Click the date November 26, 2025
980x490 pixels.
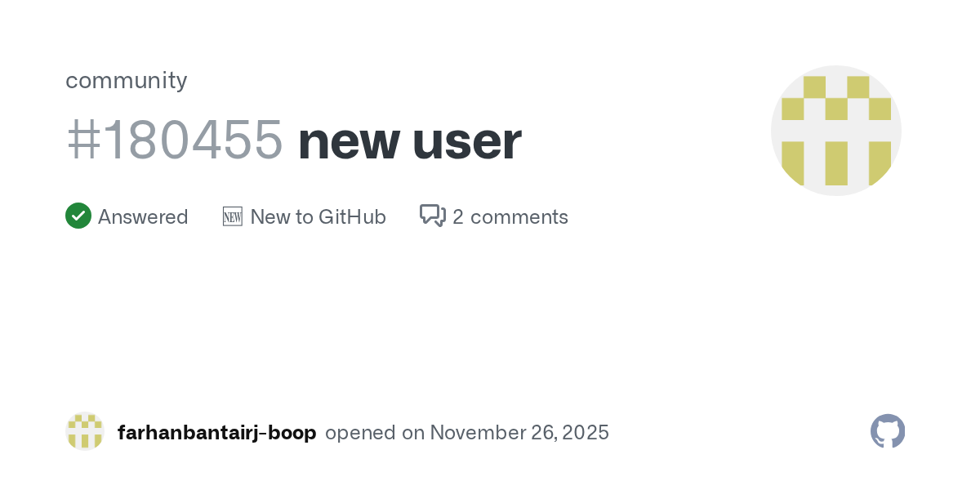[x=519, y=433]
